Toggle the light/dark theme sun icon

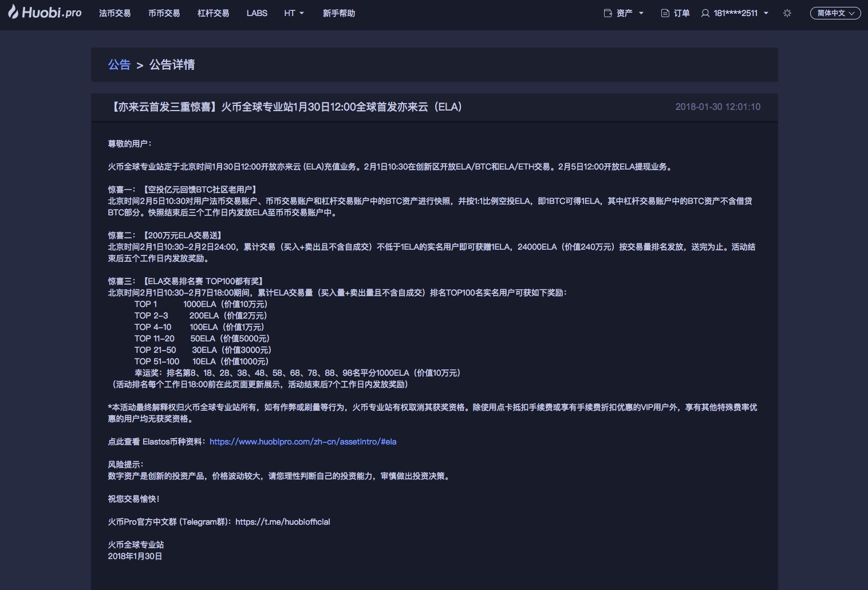[787, 13]
